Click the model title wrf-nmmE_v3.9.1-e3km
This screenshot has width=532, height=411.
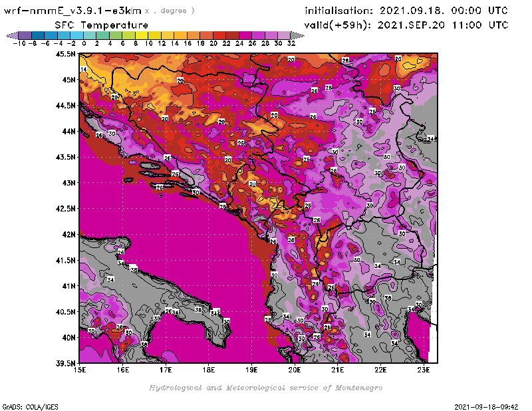(72, 11)
